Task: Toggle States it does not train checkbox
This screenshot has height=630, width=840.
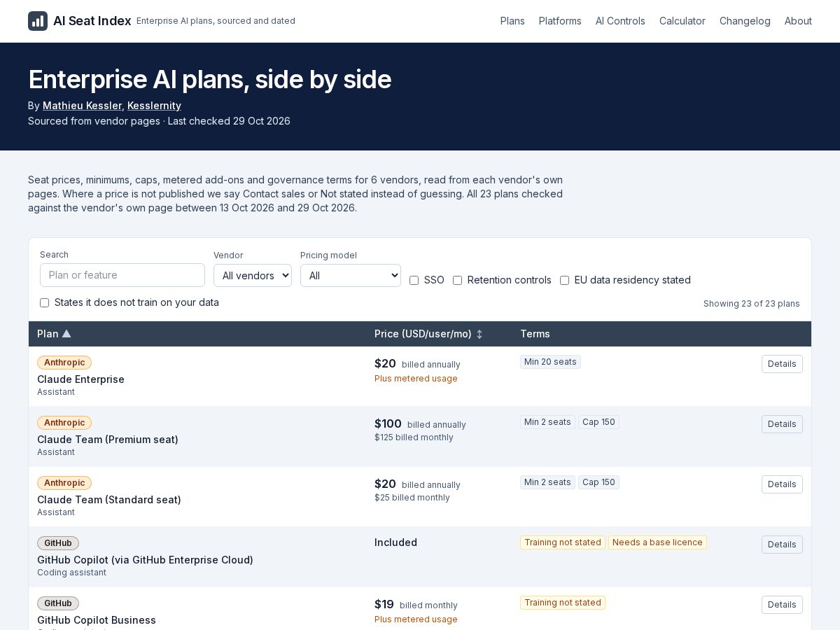Action: click(44, 302)
